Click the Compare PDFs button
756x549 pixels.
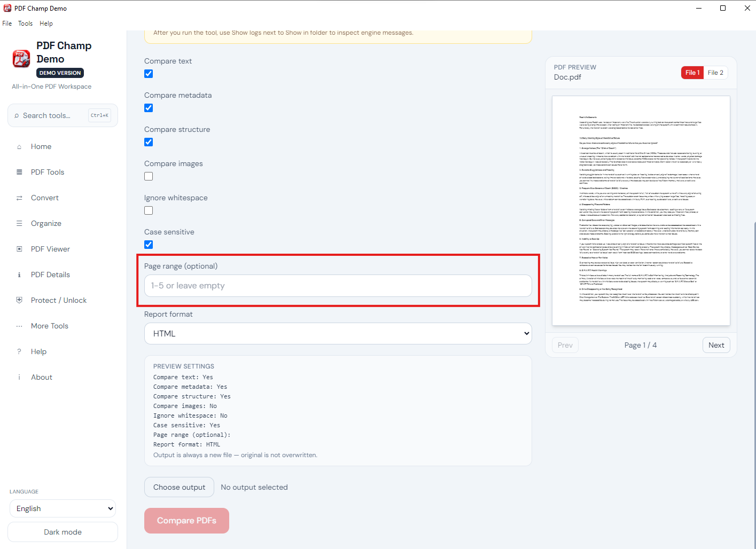tap(186, 521)
